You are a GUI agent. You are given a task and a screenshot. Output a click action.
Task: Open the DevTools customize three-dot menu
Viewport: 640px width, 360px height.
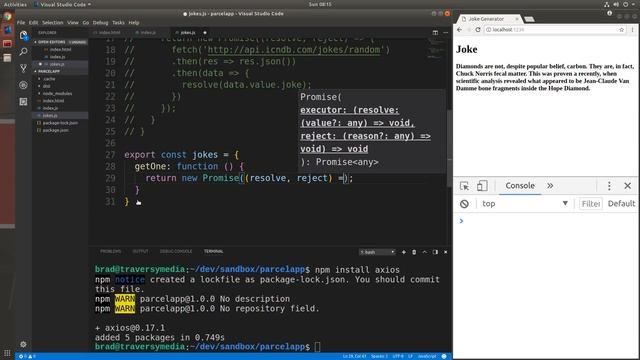tap(609, 186)
